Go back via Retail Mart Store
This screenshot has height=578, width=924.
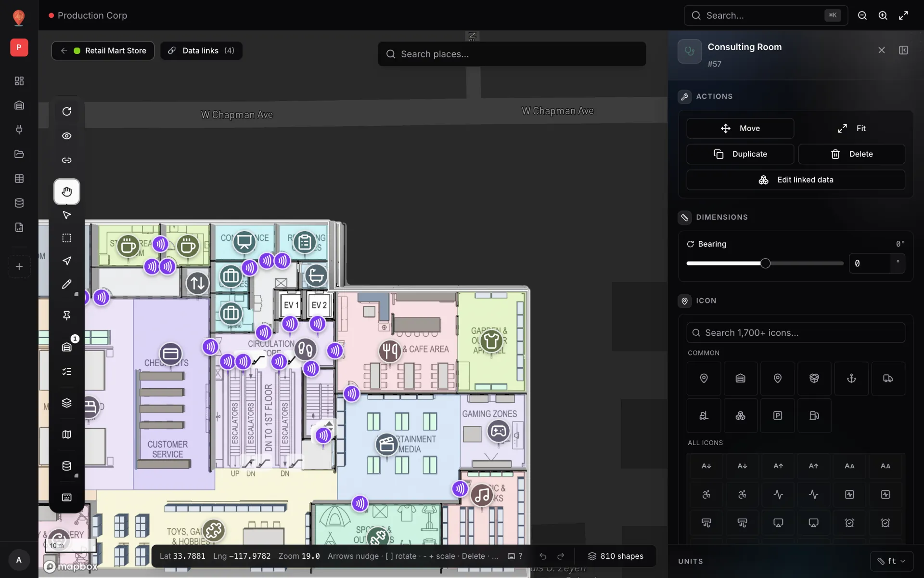pos(103,51)
